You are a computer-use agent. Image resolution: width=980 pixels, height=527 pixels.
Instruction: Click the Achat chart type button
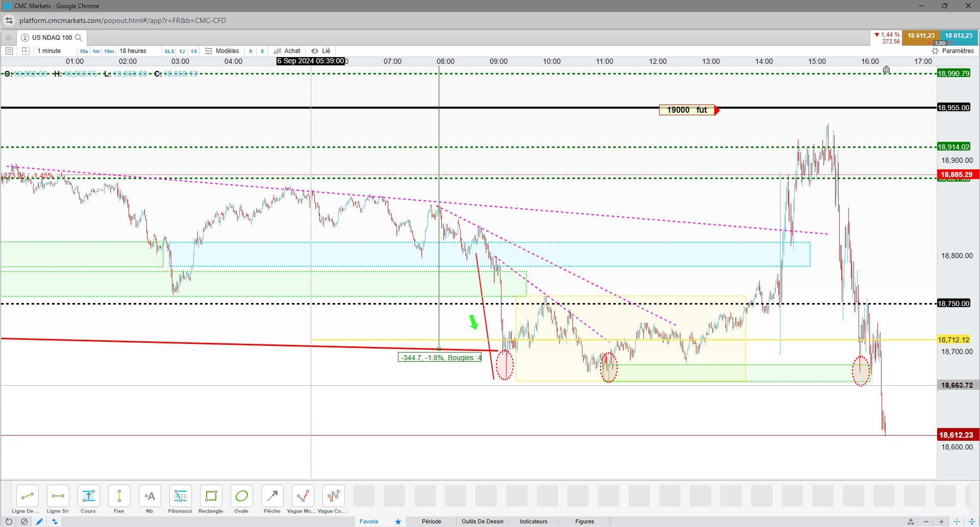287,51
